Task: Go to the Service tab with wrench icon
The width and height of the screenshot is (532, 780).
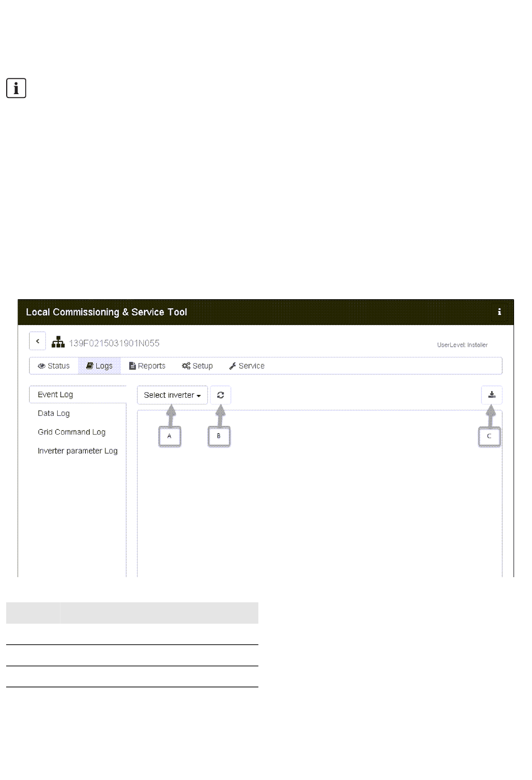Action: tap(246, 366)
